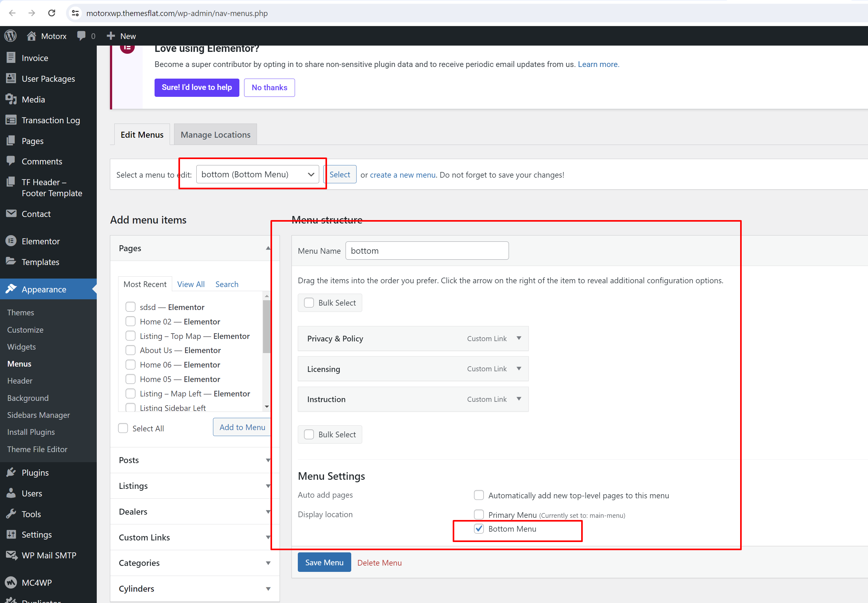
Task: Click the browser back arrow
Action: tap(12, 13)
